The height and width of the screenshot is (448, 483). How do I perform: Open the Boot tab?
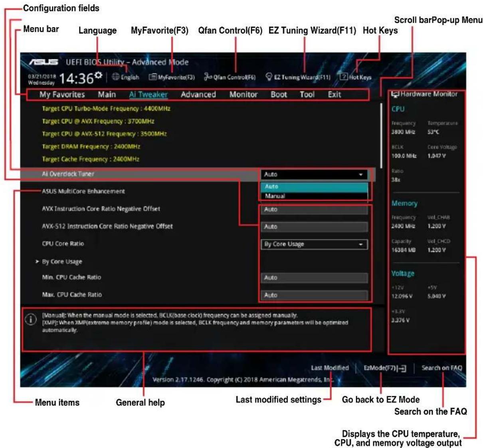(x=279, y=95)
